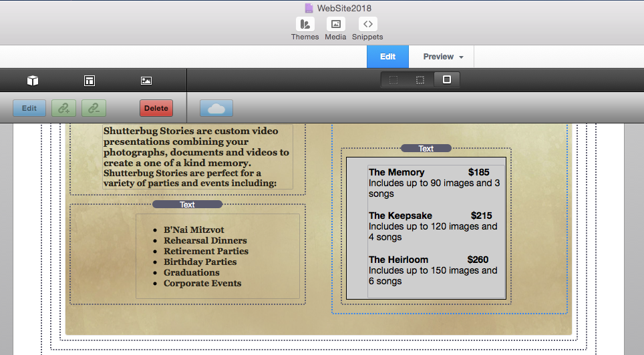Click the 'Birthday Parties' list item
This screenshot has width=644, height=355.
pyautogui.click(x=200, y=262)
